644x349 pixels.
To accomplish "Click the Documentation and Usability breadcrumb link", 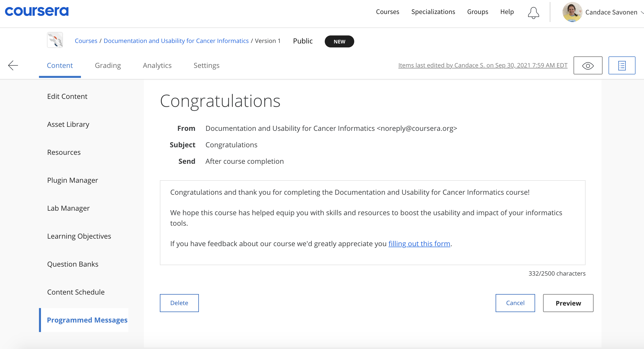I will coord(176,41).
